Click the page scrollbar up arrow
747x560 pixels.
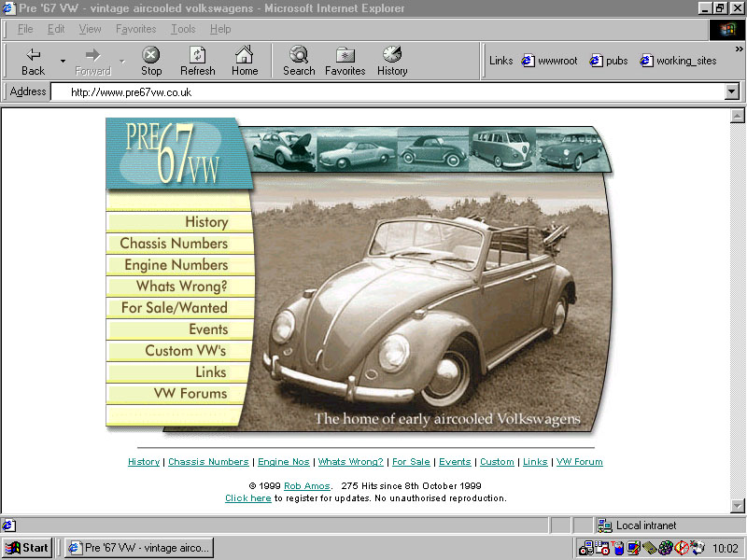click(737, 116)
